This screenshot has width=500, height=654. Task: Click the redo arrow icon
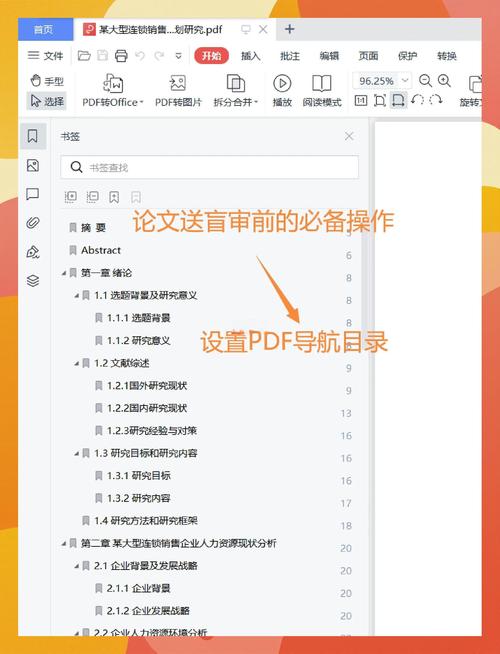pos(159,55)
